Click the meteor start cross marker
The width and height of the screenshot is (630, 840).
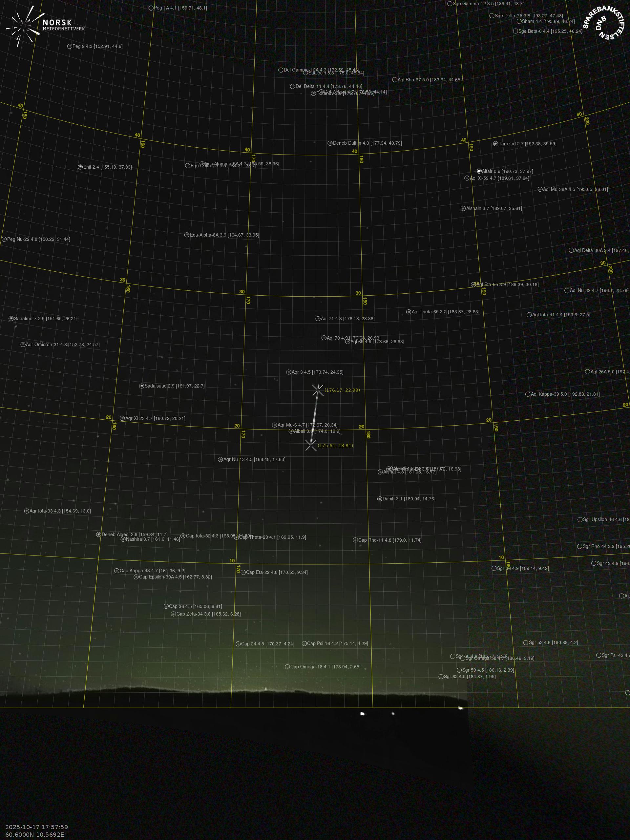click(318, 390)
